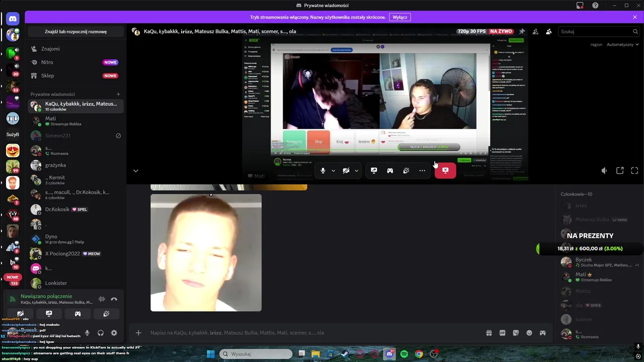Open Dyno bot conversation
Image resolution: width=644 pixels, height=362 pixels.
75,239
